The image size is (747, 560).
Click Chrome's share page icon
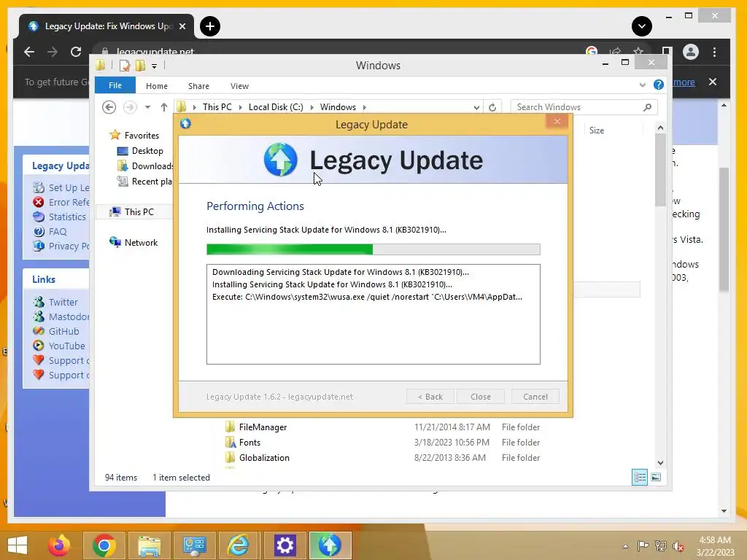point(615,51)
